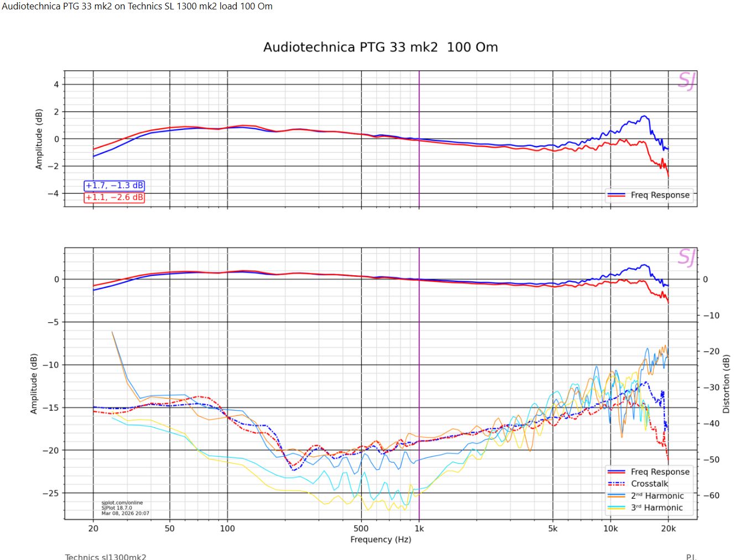Click the 'Crosstalk' legend entry
The image size is (734, 560).
[x=649, y=484]
